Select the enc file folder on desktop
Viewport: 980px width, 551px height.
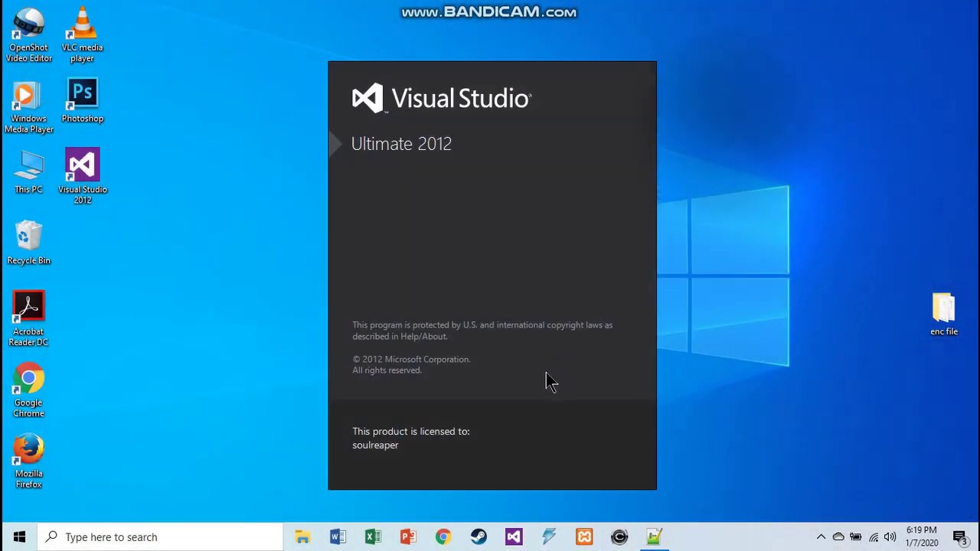click(944, 315)
